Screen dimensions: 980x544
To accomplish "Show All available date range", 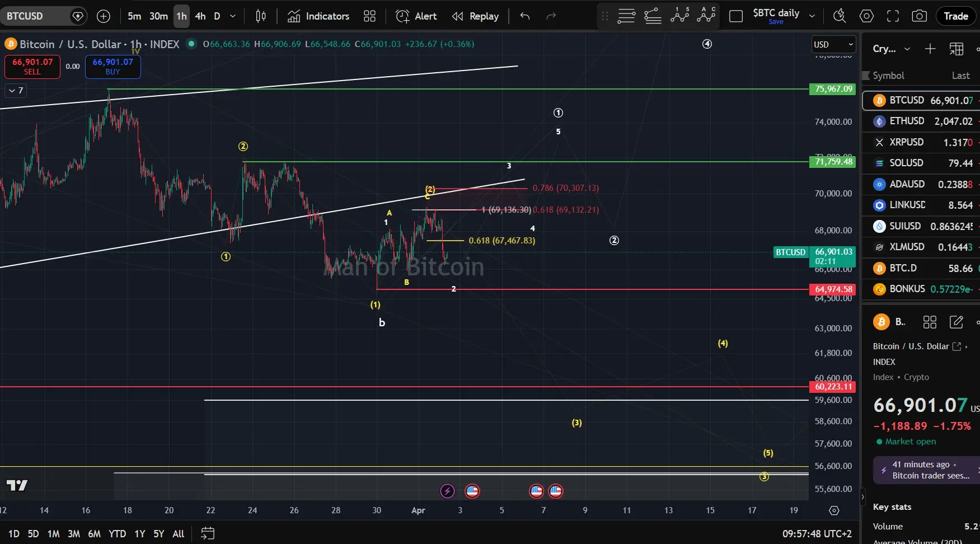I will (x=179, y=534).
